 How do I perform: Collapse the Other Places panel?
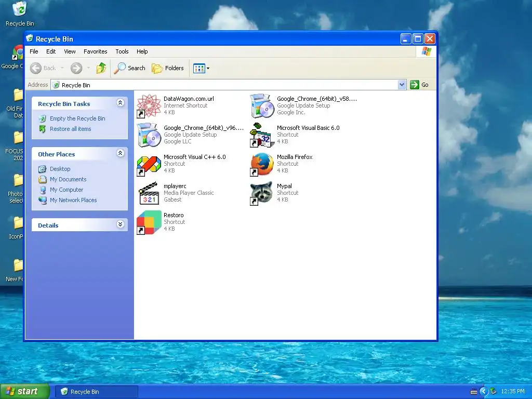(121, 153)
